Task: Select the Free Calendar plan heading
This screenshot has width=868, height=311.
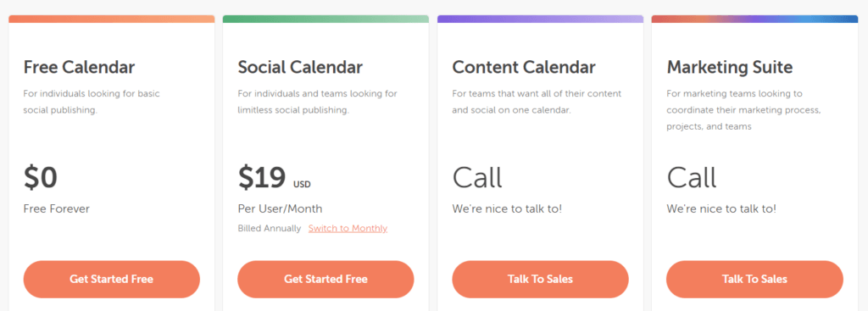Action: pos(79,68)
